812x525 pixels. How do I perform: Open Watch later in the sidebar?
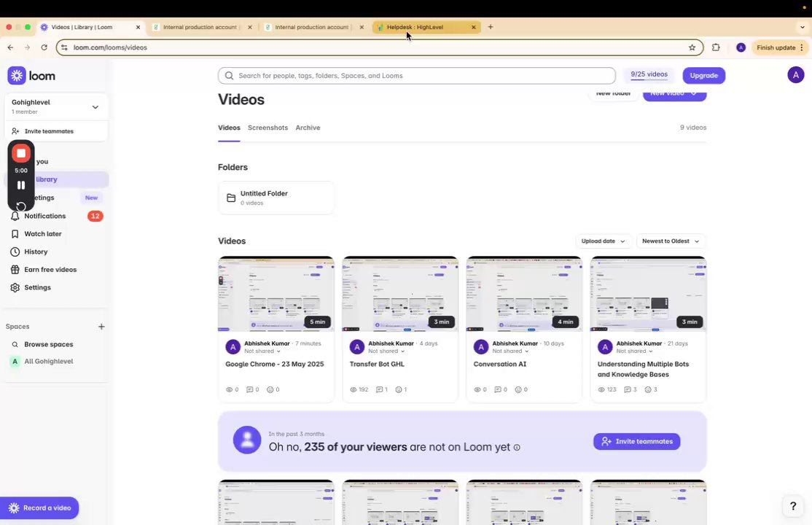[42, 234]
